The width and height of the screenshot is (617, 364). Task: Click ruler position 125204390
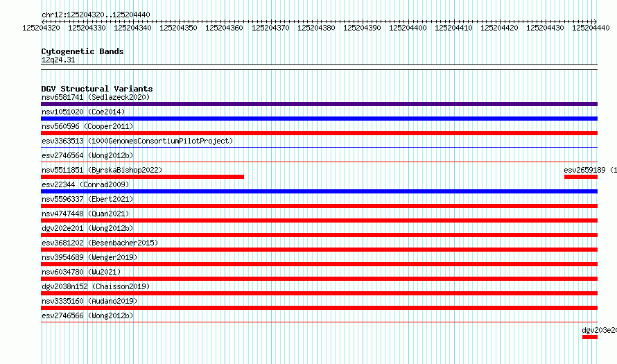tap(362, 28)
